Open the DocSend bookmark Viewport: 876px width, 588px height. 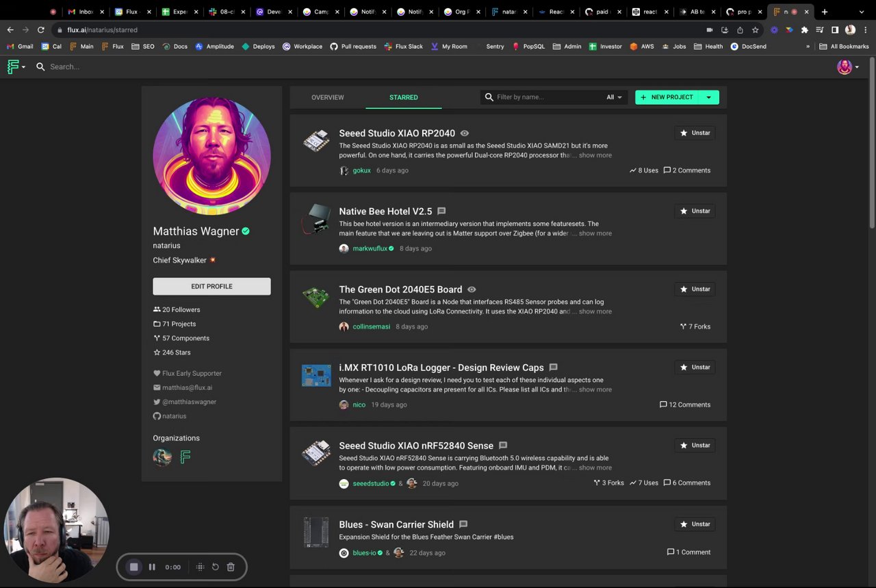tap(748, 47)
